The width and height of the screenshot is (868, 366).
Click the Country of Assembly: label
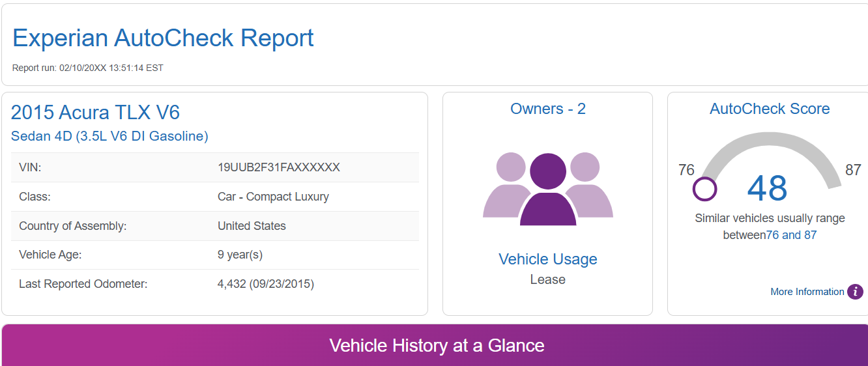coord(73,226)
